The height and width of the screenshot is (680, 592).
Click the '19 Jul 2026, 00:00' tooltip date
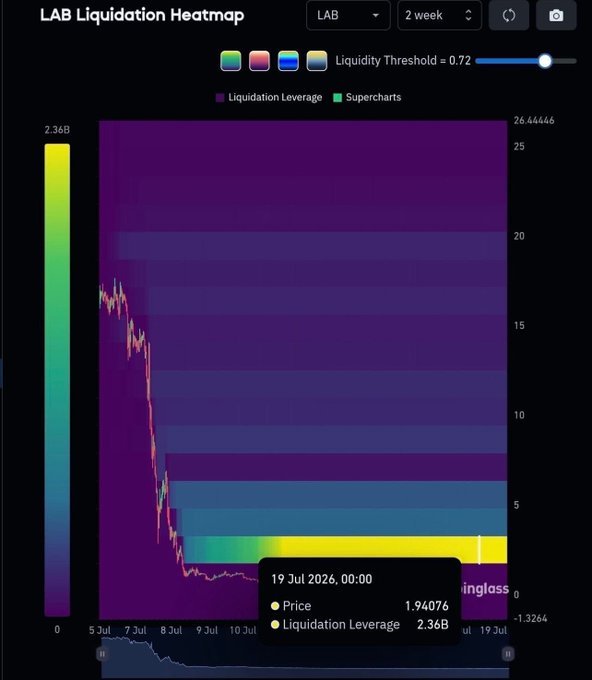[x=321, y=579]
